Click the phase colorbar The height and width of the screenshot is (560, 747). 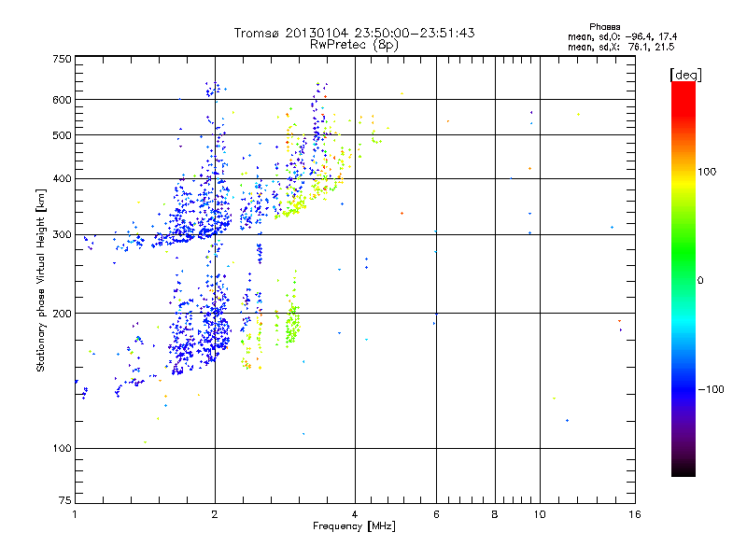[x=684, y=279]
